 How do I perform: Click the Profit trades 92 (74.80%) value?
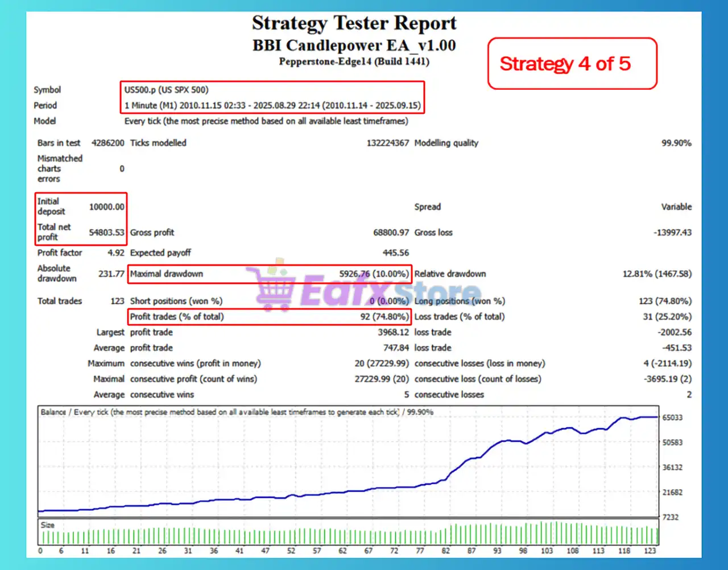click(384, 317)
